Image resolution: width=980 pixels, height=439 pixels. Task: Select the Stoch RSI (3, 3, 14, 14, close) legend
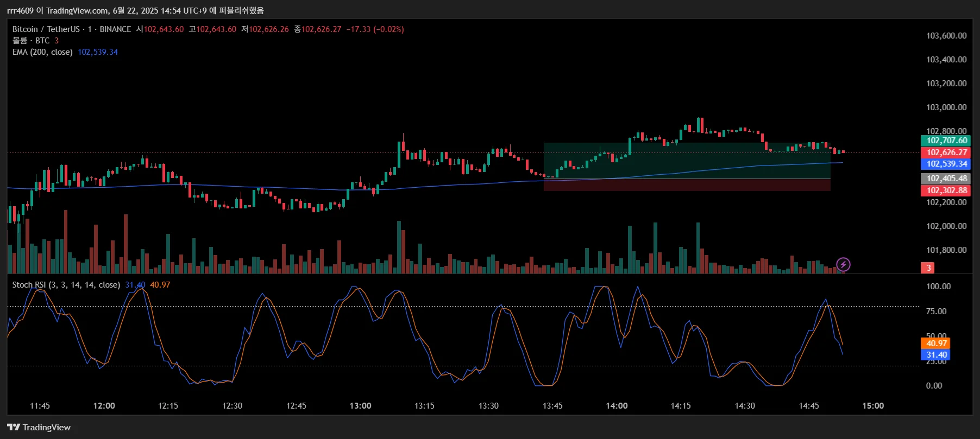pyautogui.click(x=66, y=285)
